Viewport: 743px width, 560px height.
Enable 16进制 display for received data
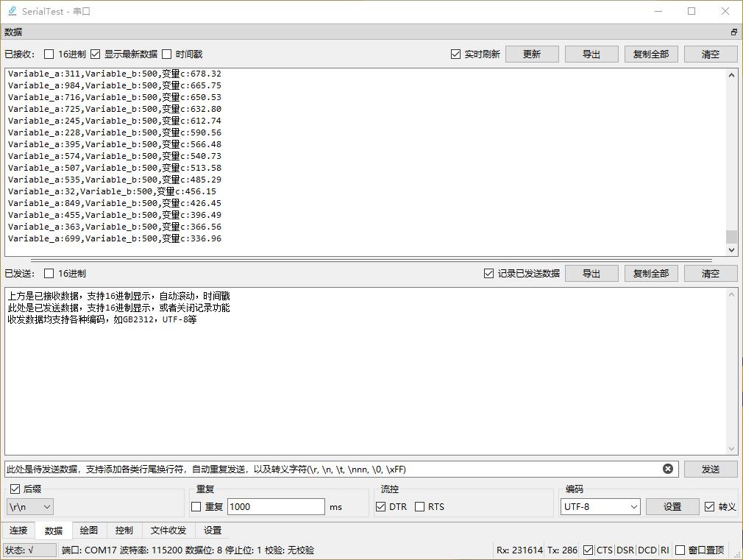pos(49,54)
